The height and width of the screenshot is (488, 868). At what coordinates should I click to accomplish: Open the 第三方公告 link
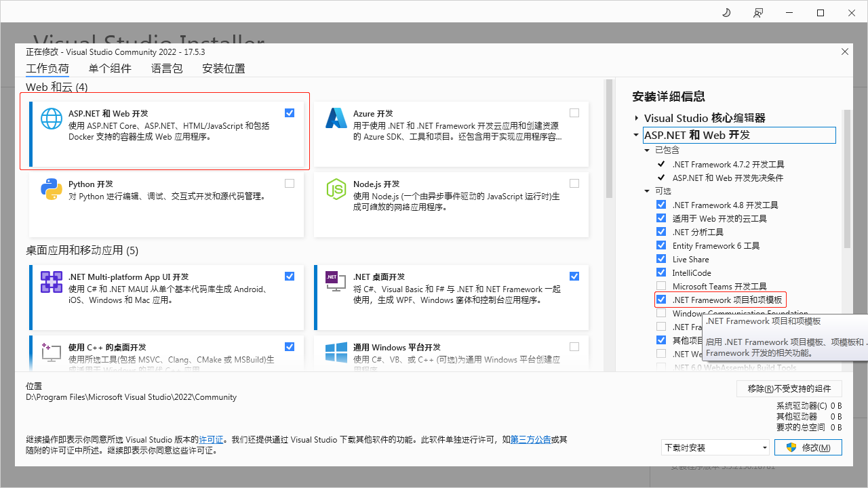click(x=530, y=439)
